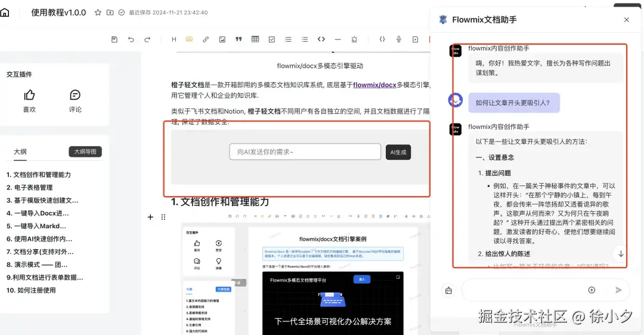Insert a code block with angle-bracket icon
Screen dimensions: 644x335
pos(321,39)
